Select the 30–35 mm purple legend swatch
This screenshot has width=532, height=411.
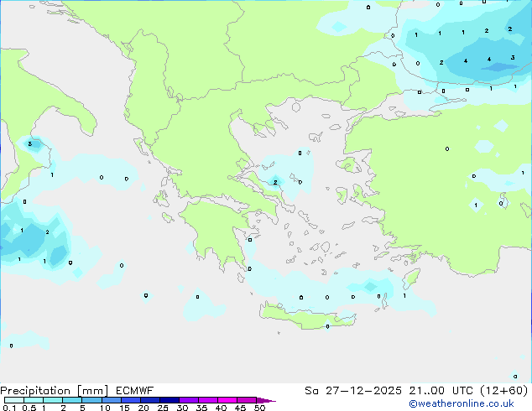coord(189,400)
